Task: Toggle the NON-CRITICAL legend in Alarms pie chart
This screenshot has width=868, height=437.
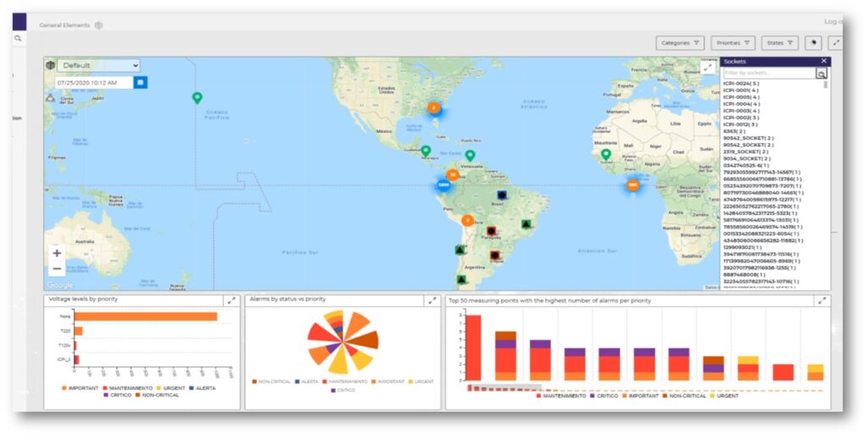Action: pyautogui.click(x=271, y=382)
